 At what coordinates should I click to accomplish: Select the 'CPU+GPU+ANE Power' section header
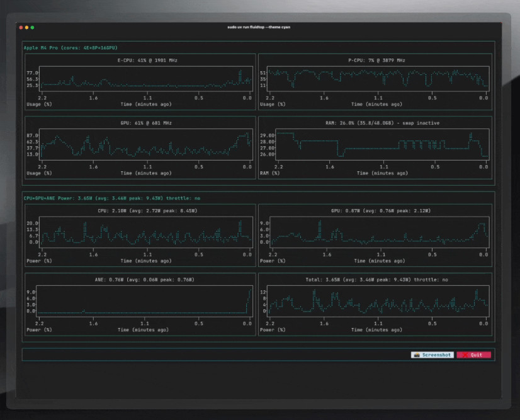click(x=111, y=198)
